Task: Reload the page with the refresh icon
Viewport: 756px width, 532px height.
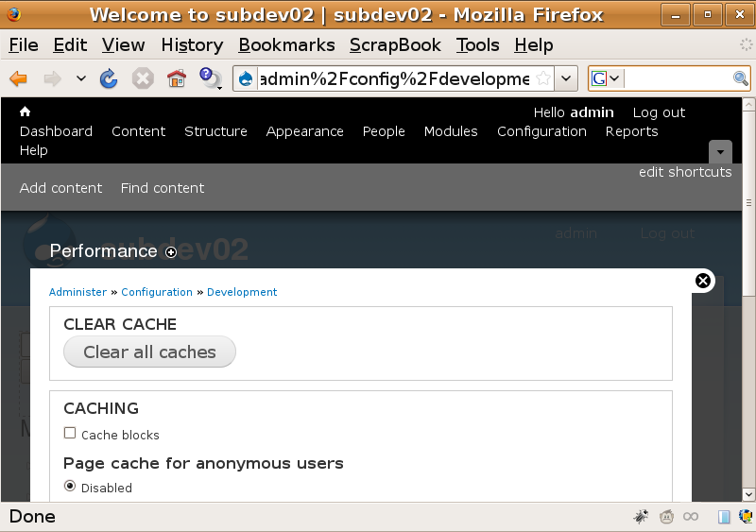Action: coord(109,78)
